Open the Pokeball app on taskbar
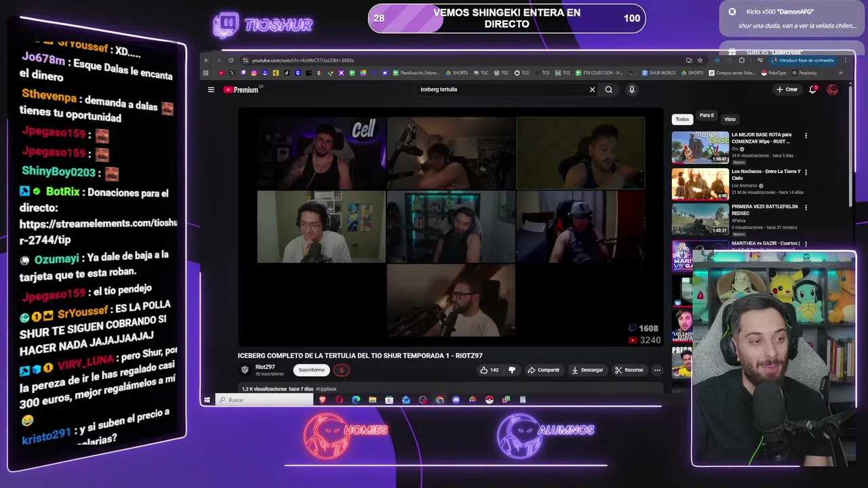868x488 pixels. pos(489,400)
